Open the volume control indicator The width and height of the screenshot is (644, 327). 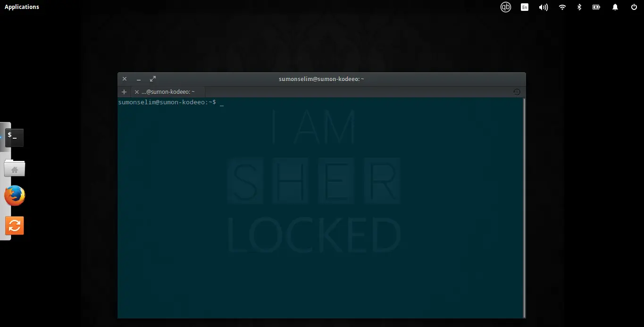(x=544, y=7)
